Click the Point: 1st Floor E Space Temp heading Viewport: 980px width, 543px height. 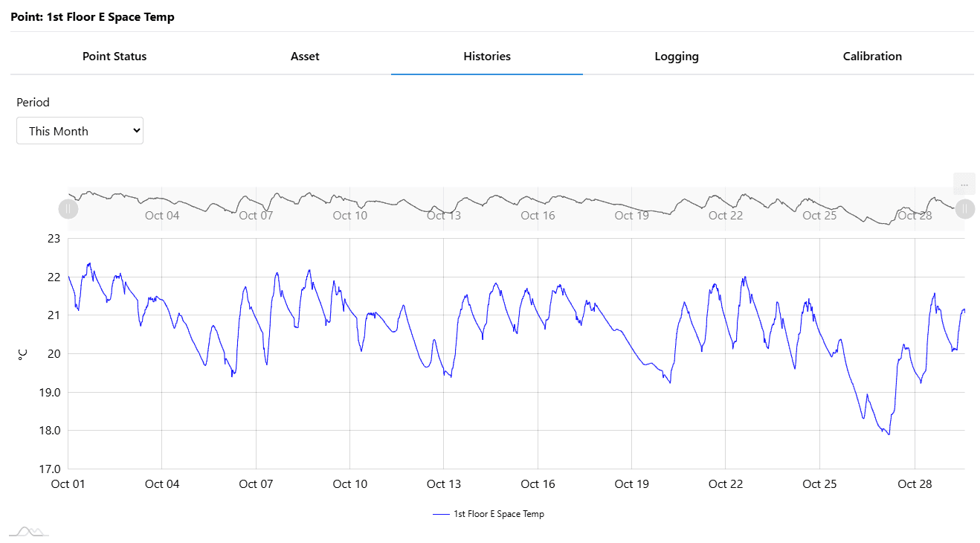92,17
